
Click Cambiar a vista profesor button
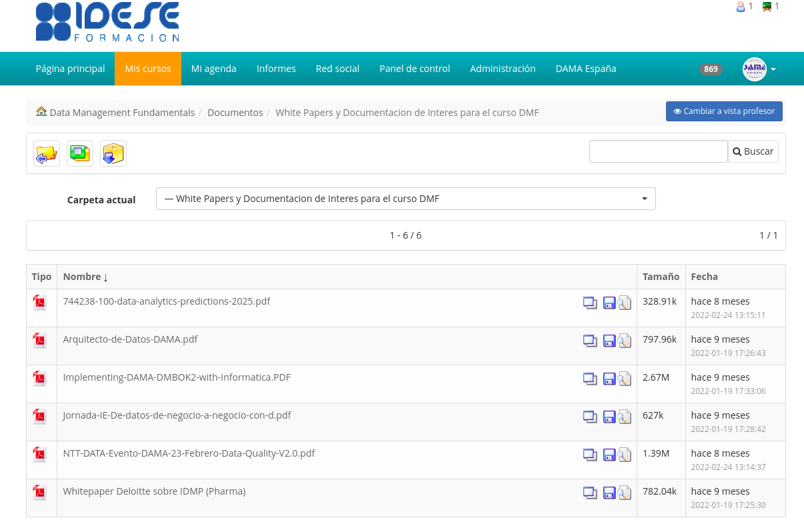pos(724,111)
